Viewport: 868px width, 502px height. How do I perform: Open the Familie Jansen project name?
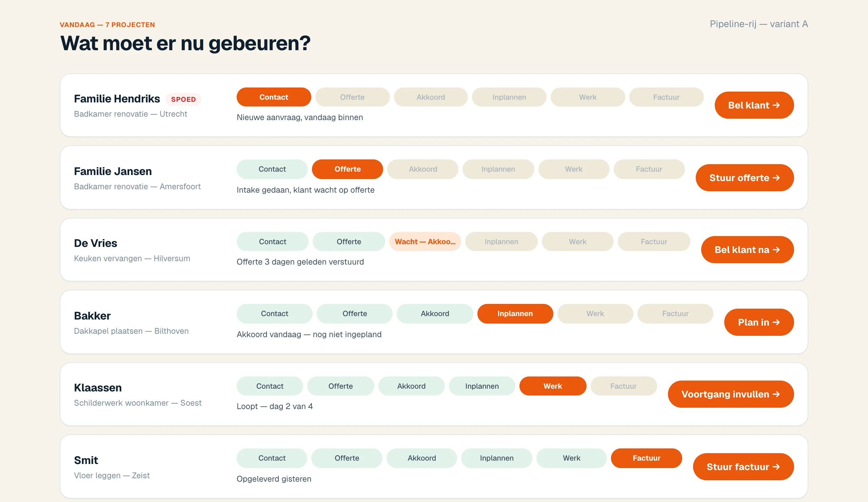pos(113,171)
